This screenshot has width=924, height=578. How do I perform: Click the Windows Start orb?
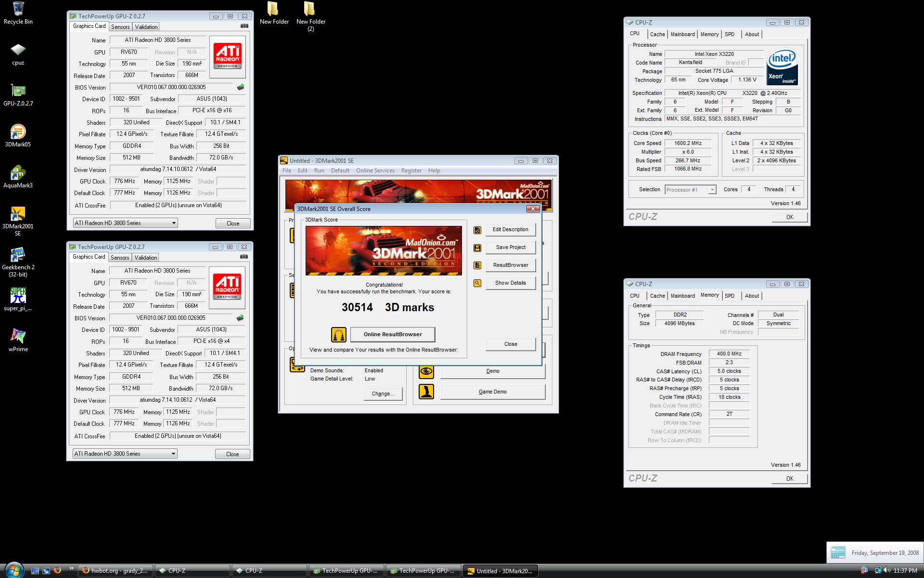tap(13, 570)
